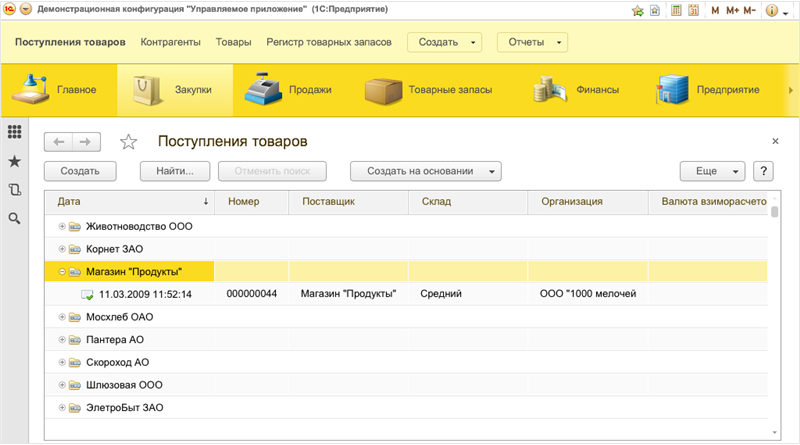The width and height of the screenshot is (800, 445).
Task: Open Товары navigation link
Action: click(233, 42)
